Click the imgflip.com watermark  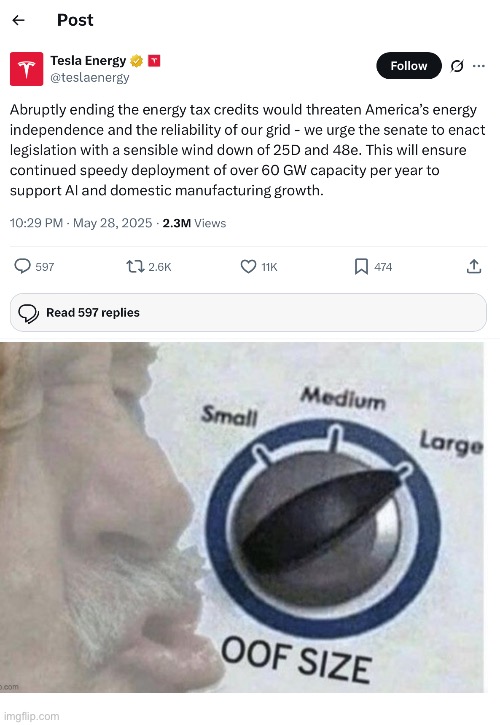30,716
